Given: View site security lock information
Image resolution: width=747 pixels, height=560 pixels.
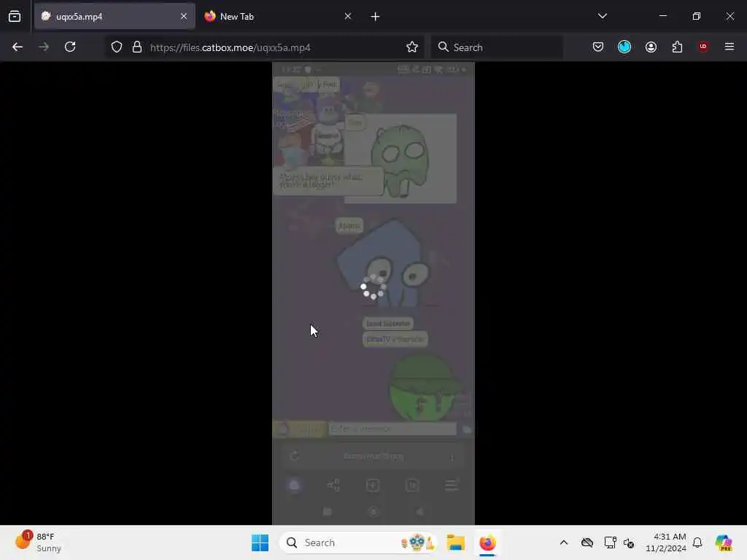Looking at the screenshot, I should (x=137, y=47).
